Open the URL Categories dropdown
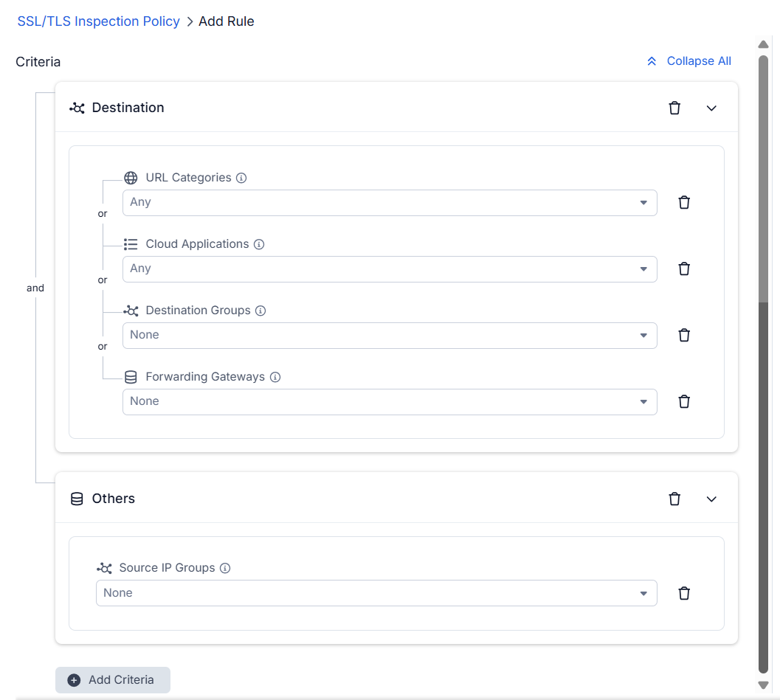The image size is (780, 700). point(390,202)
